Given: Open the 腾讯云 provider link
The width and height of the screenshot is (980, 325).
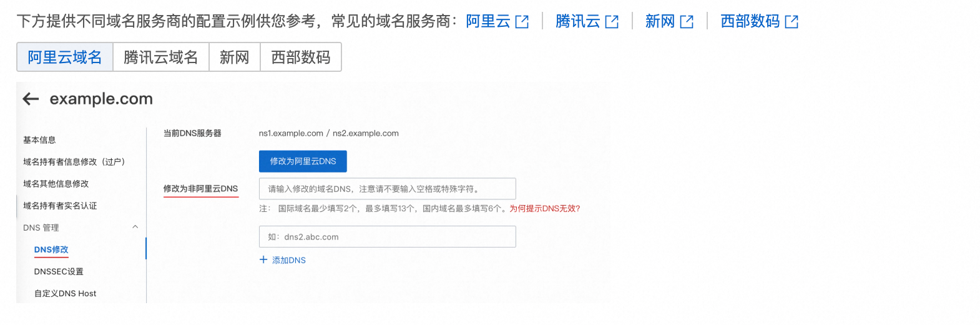Looking at the screenshot, I should click(x=578, y=21).
